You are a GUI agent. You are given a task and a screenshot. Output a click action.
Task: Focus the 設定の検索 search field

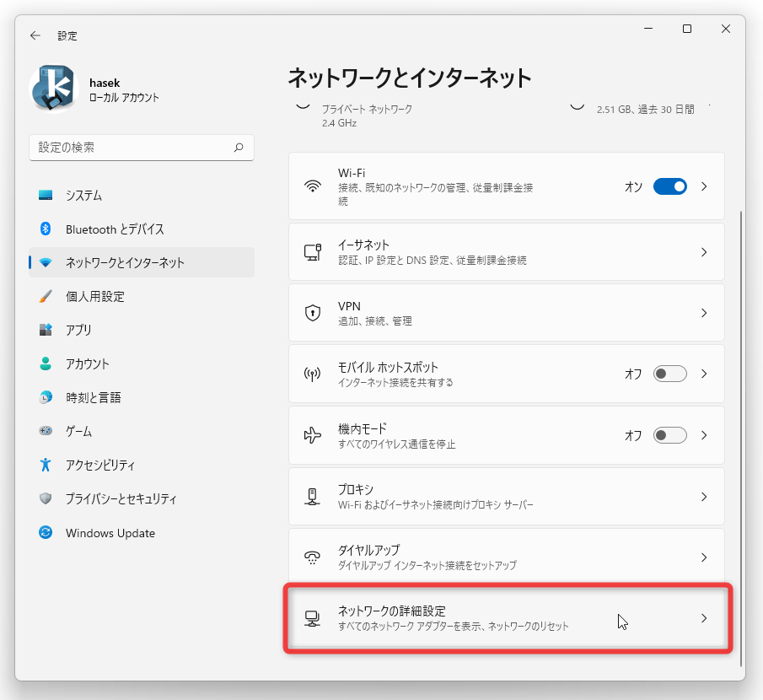142,148
